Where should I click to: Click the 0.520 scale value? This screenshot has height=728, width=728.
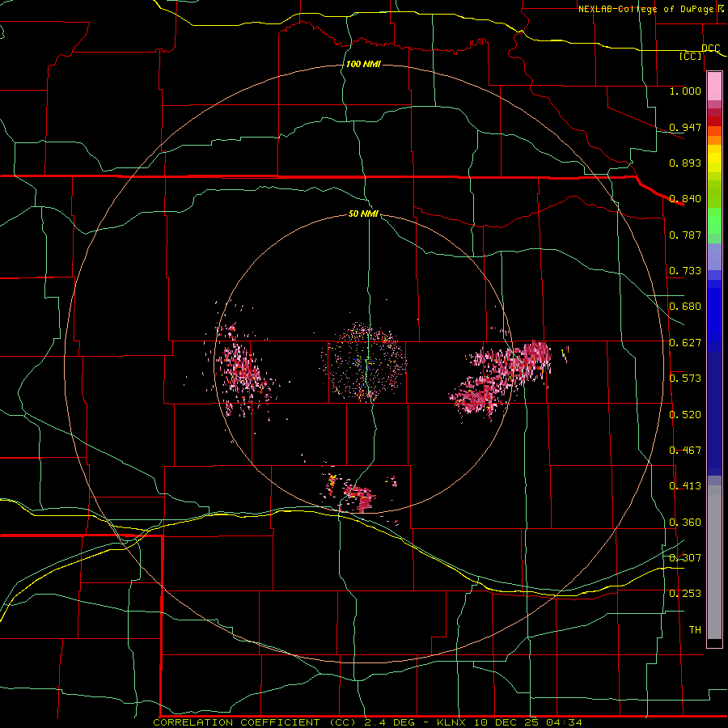click(685, 414)
